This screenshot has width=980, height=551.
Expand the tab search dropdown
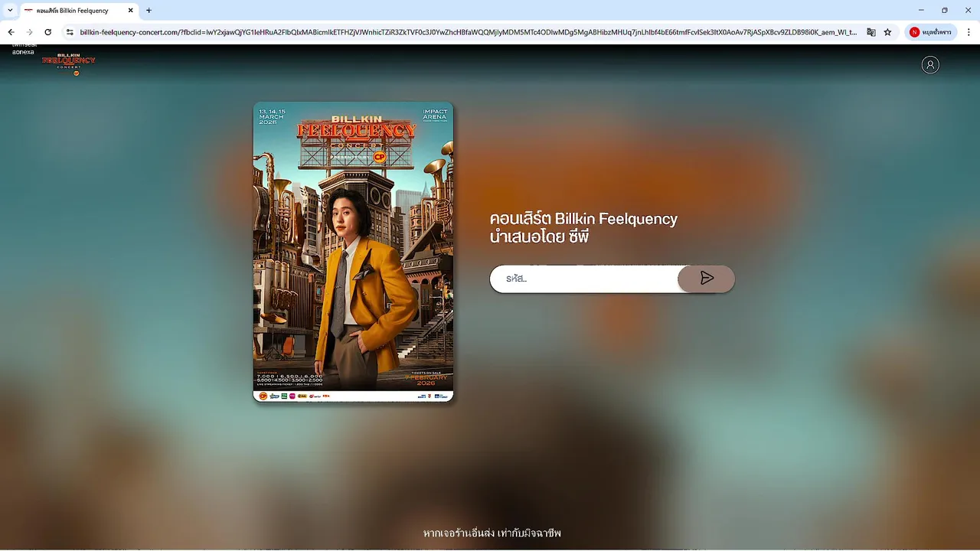10,11
